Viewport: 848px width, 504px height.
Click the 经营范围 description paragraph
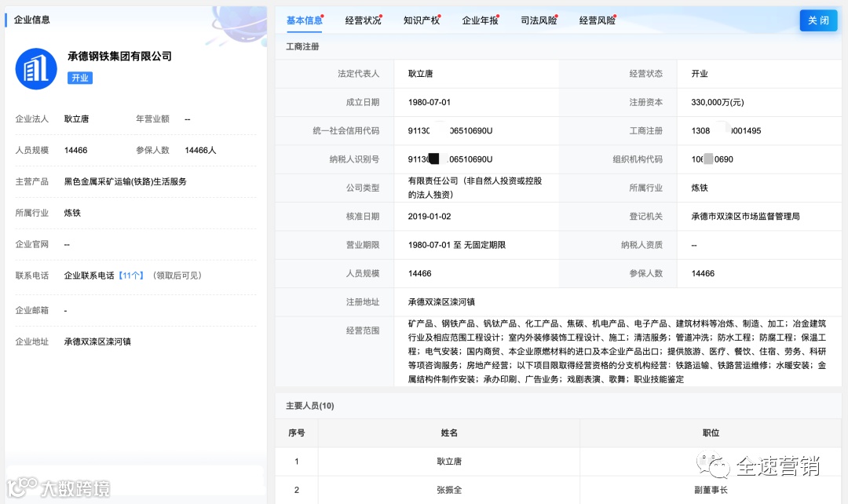coord(617,352)
